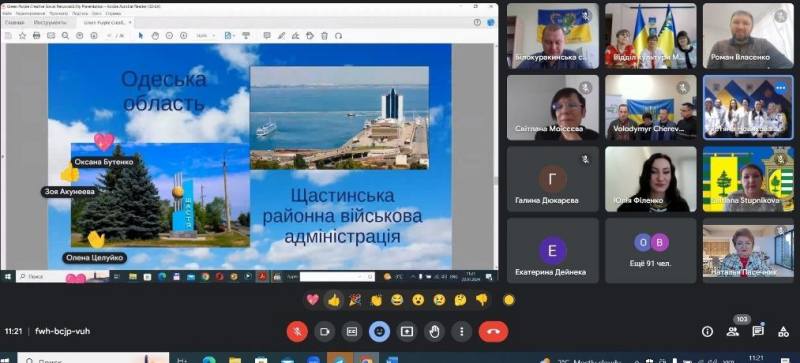Open the activities shapes icon
This screenshot has height=363, width=800.
click(x=784, y=331)
